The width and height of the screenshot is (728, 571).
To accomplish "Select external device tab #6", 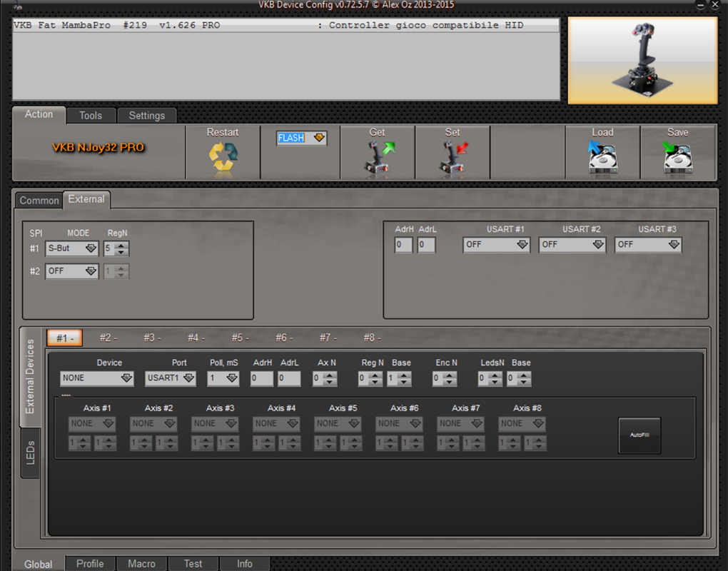I will [x=284, y=338].
